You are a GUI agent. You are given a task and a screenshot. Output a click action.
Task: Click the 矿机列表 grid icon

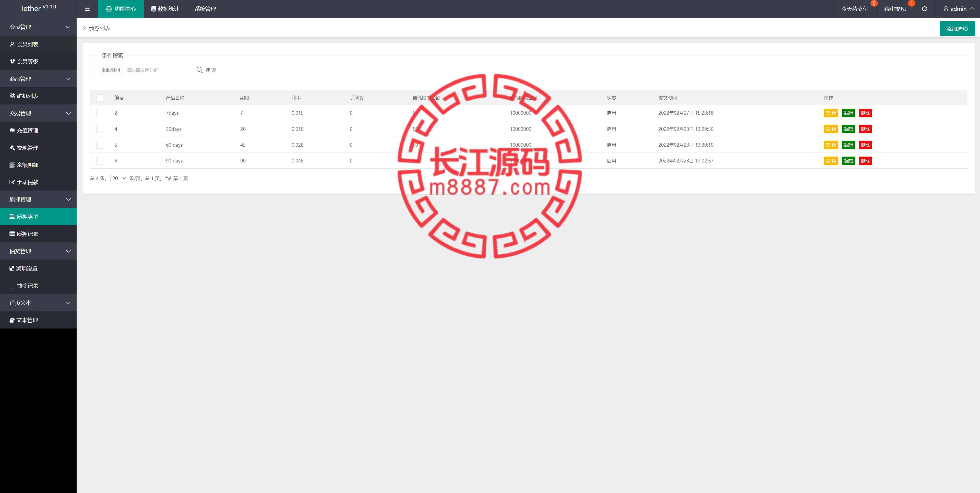[12, 96]
